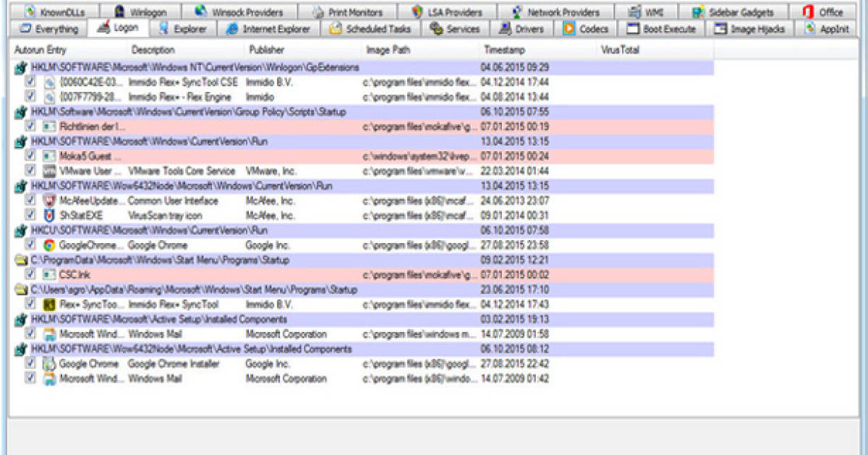Click the timestamp '27.08.2015 23:58'
Screen dimensions: 868x455
[x=514, y=245]
